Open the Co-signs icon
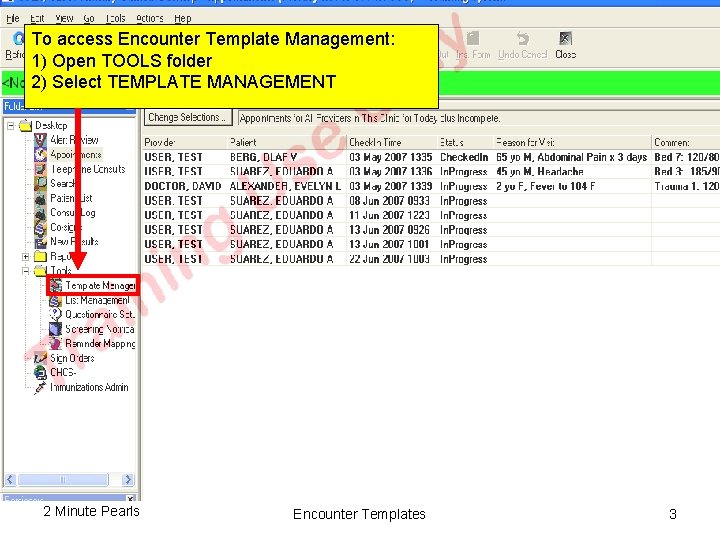The width and height of the screenshot is (720, 540). pos(41,227)
